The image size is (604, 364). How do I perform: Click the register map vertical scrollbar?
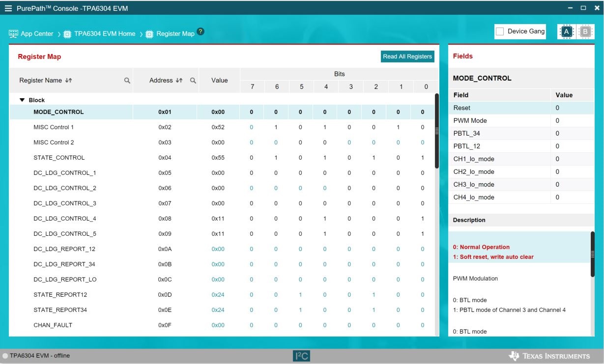coord(436,131)
